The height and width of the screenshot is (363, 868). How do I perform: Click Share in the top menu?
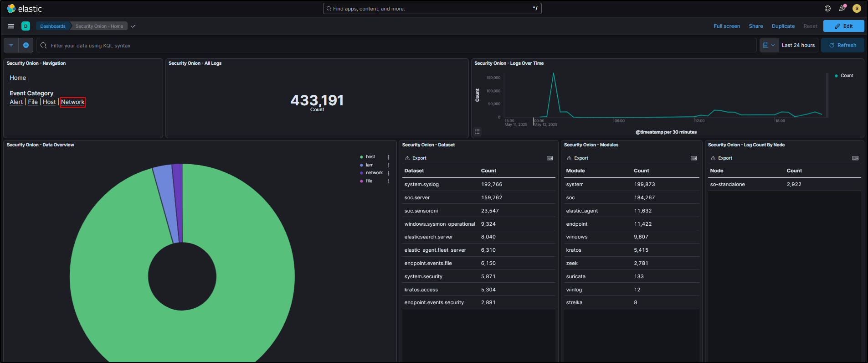(x=755, y=26)
